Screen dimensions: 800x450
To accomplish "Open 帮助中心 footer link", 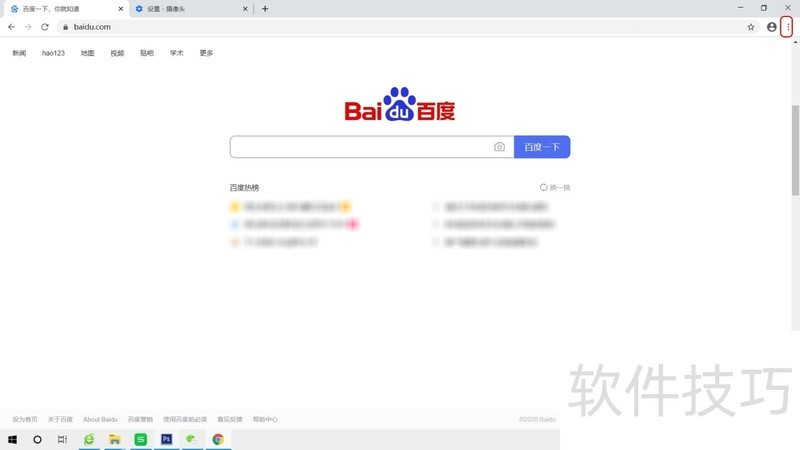I will [265, 419].
